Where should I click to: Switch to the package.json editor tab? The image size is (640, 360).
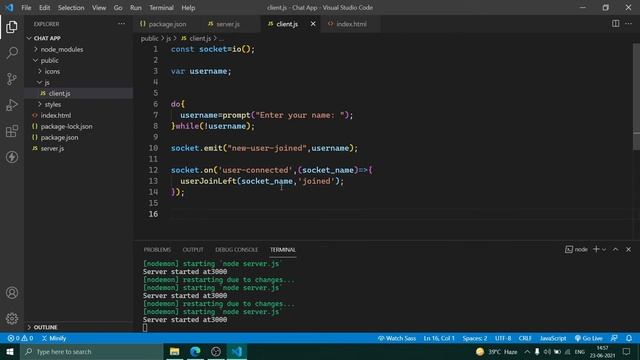click(167, 24)
